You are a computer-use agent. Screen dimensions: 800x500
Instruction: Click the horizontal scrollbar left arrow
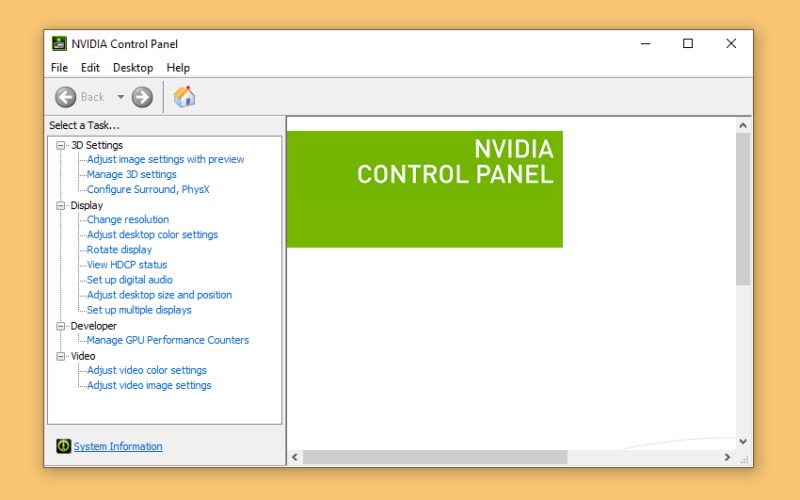point(295,458)
